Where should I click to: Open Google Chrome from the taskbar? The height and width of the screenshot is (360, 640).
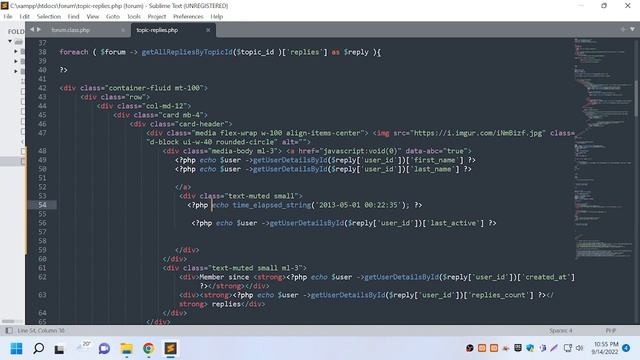tap(149, 348)
